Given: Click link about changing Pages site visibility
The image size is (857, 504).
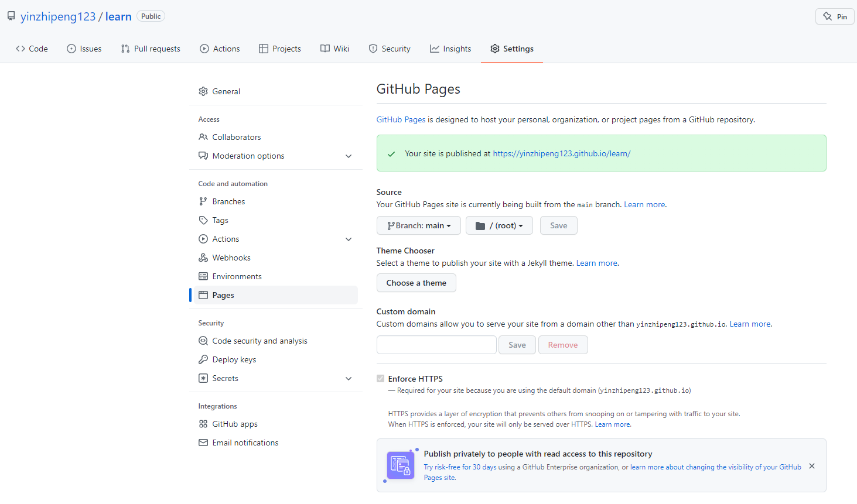Looking at the screenshot, I should point(613,472).
